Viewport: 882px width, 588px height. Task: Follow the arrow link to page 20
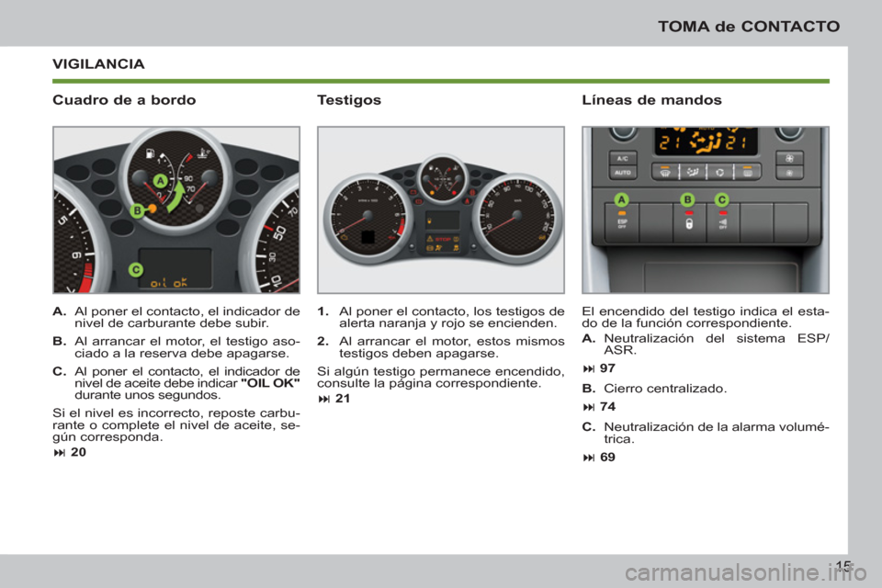point(71,452)
